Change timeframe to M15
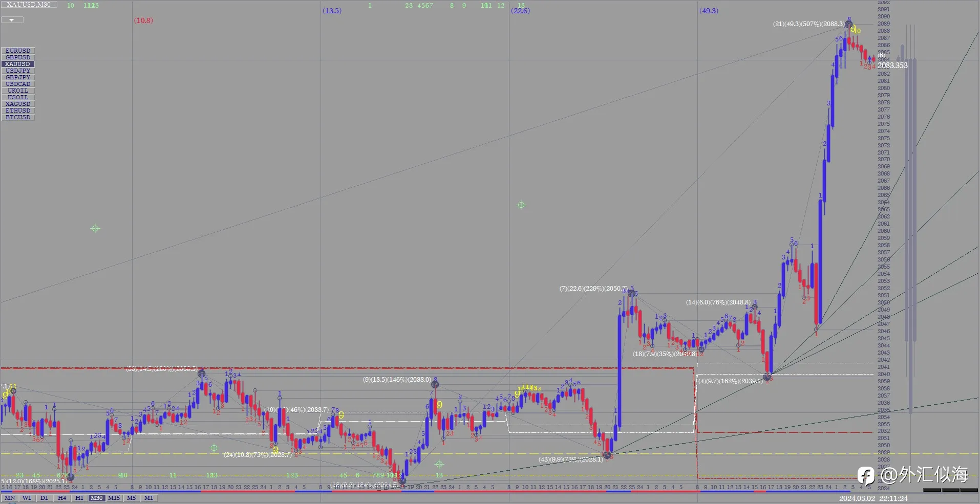This screenshot has width=980, height=504. [114, 498]
